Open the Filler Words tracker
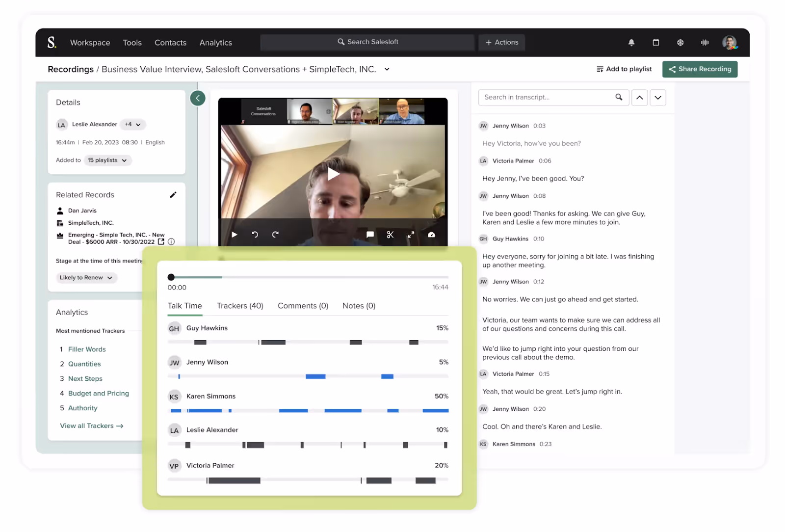785x532 pixels. pos(87,349)
